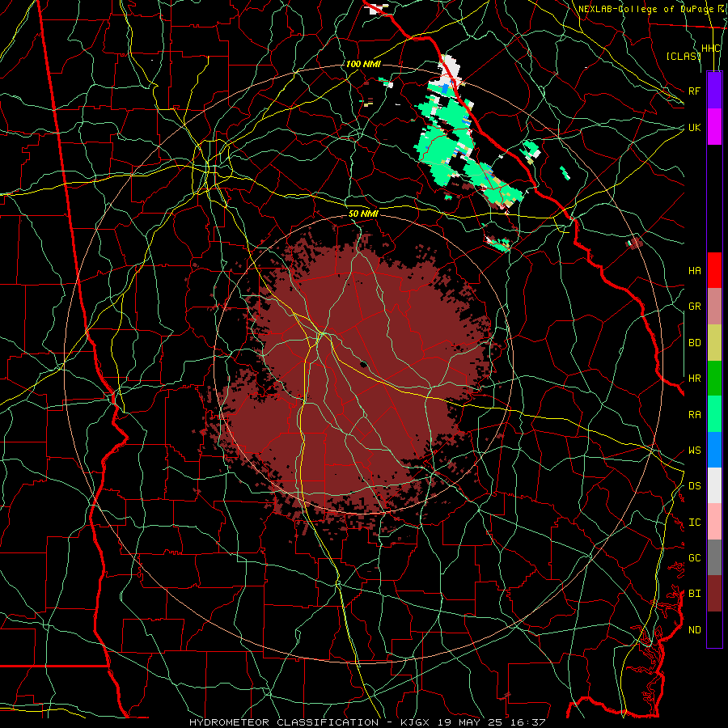The image size is (728, 728).
Task: Click the WS blue legend swatch
Action: [x=714, y=450]
